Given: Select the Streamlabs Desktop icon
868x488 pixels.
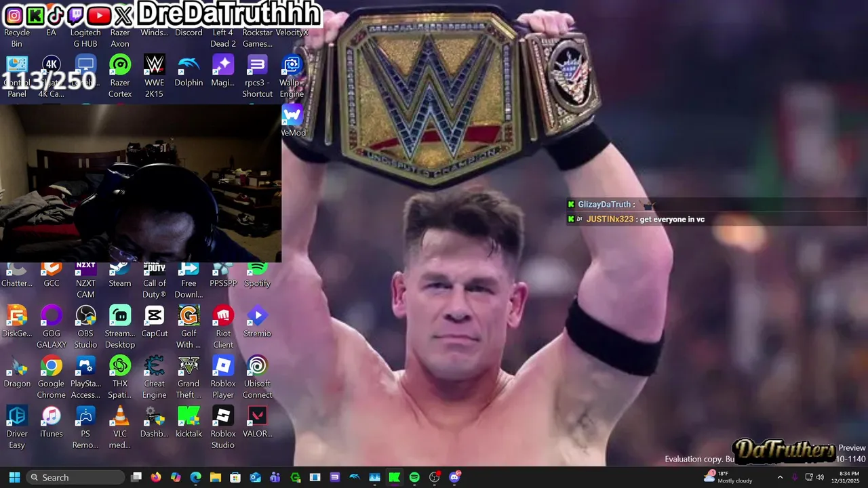Looking at the screenshot, I should click(x=120, y=327).
